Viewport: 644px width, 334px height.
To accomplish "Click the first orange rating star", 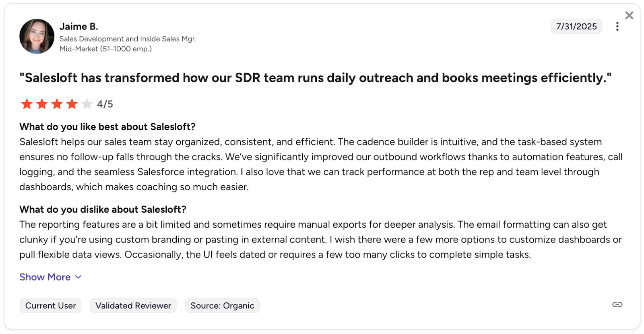I will (27, 104).
